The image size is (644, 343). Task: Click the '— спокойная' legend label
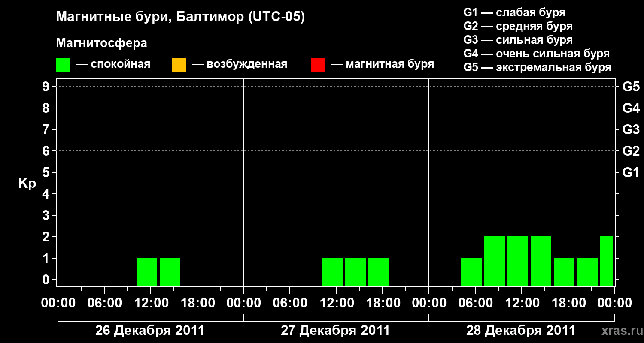113,64
